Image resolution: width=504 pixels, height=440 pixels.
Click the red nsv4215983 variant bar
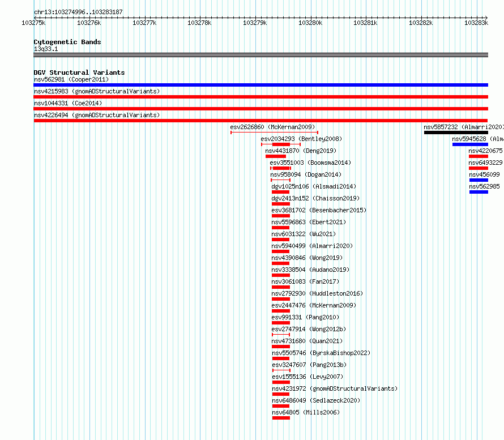coord(260,97)
